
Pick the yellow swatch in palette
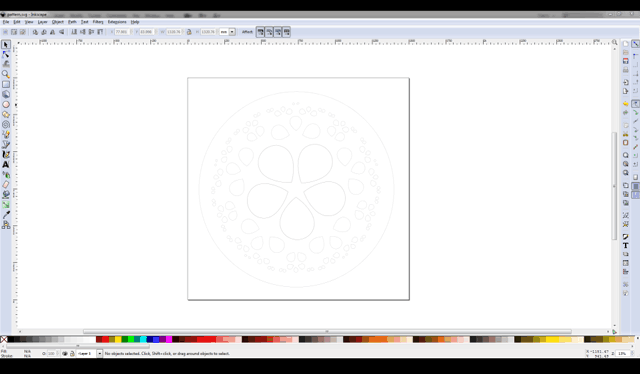point(118,339)
